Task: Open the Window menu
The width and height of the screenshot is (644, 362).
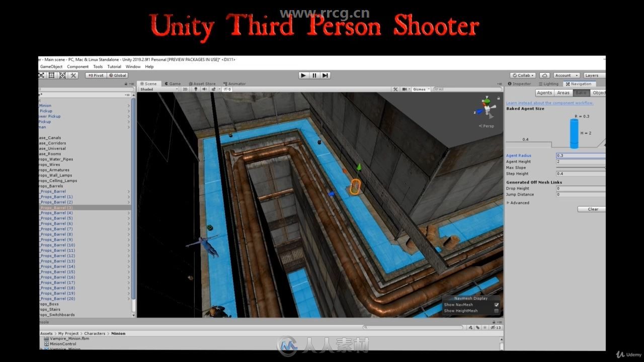Action: coord(133,66)
